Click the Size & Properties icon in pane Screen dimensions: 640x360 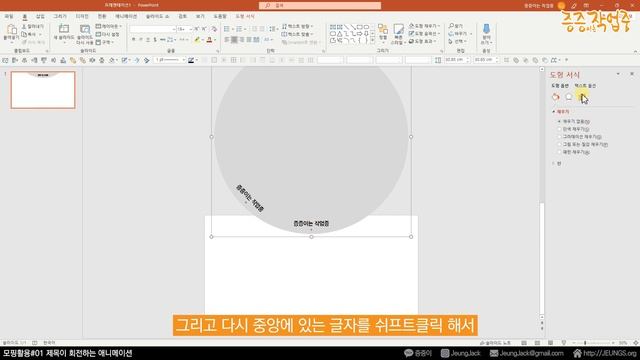pos(582,97)
